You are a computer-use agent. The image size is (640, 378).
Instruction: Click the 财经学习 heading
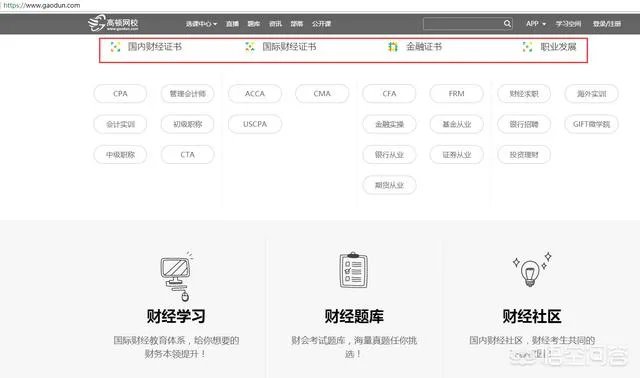point(176,316)
